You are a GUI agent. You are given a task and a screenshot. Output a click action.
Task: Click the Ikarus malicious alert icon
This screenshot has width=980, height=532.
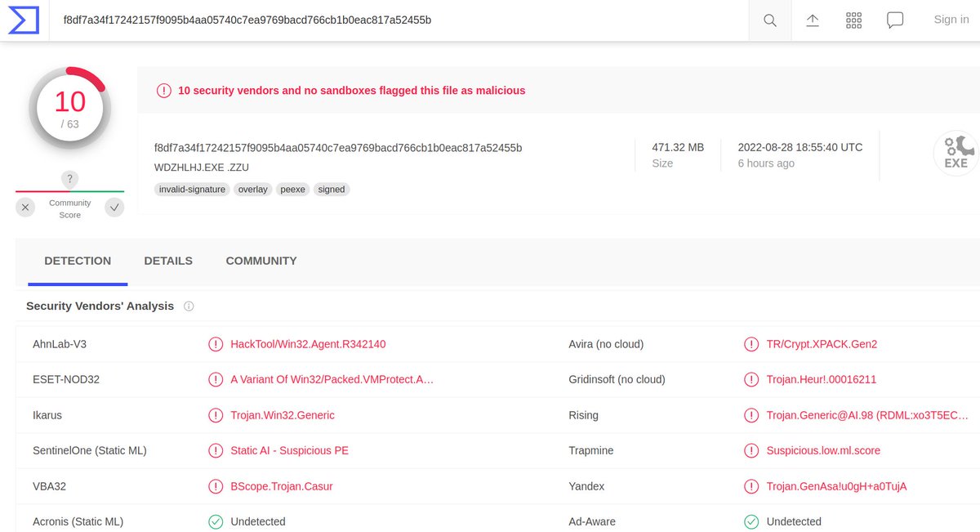coord(216,415)
